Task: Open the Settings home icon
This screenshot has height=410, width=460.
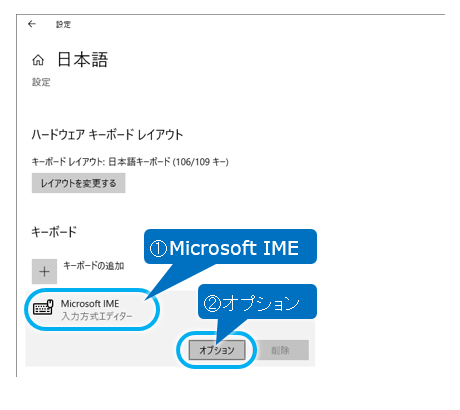Action: pyautogui.click(x=38, y=60)
